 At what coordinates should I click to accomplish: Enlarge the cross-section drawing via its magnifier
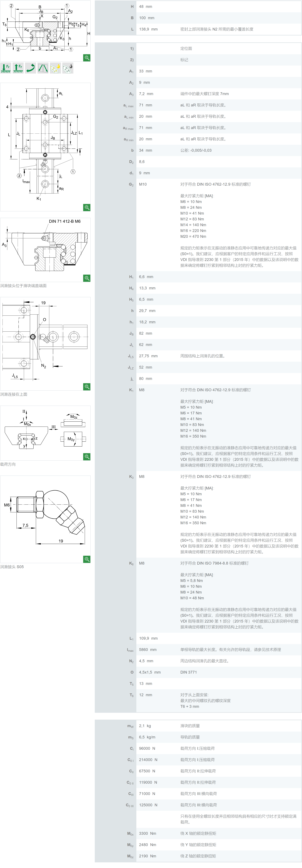point(87,58)
